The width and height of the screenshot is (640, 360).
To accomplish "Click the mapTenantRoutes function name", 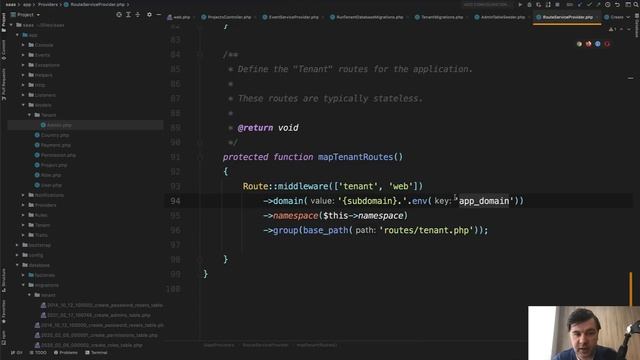I will (x=355, y=157).
